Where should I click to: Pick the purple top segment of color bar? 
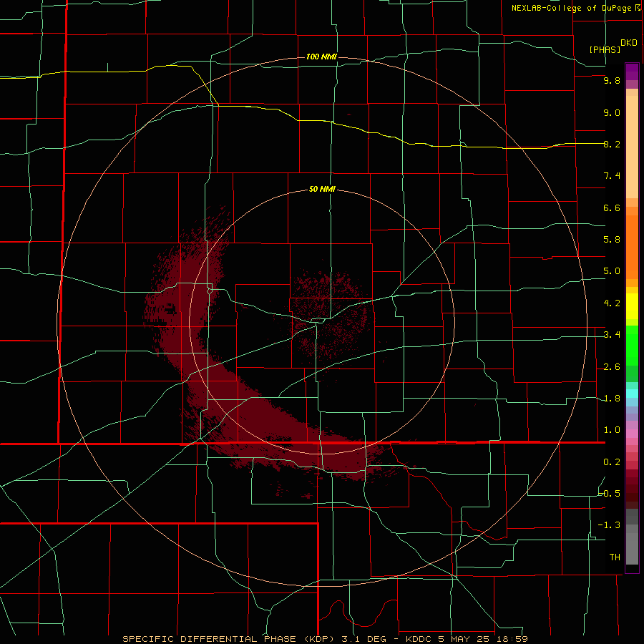point(632,72)
